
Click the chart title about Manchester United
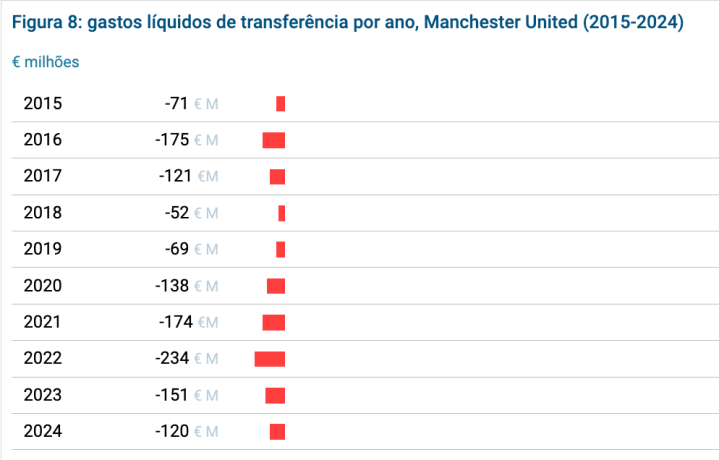point(348,22)
